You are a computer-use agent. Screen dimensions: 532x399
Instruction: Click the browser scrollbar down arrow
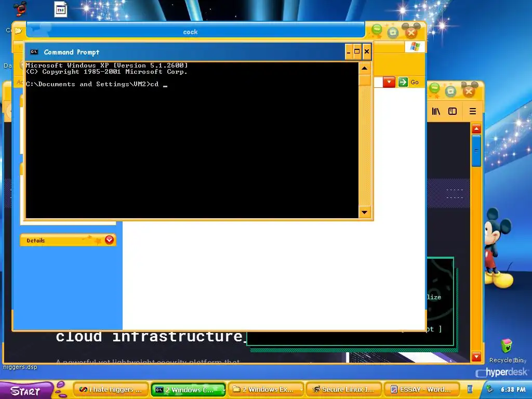[x=476, y=356]
